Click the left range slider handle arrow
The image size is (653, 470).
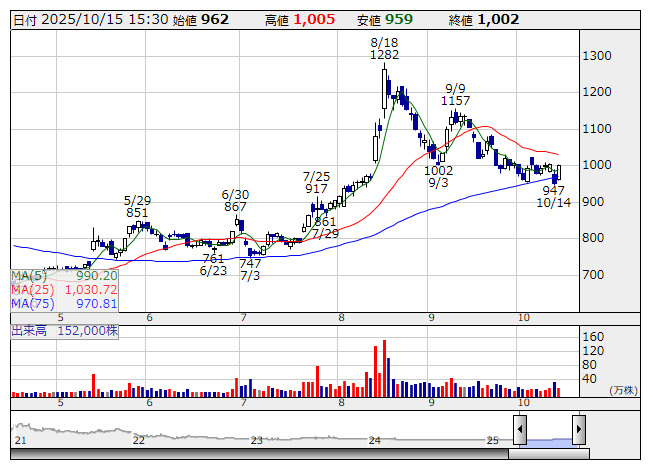(520, 429)
